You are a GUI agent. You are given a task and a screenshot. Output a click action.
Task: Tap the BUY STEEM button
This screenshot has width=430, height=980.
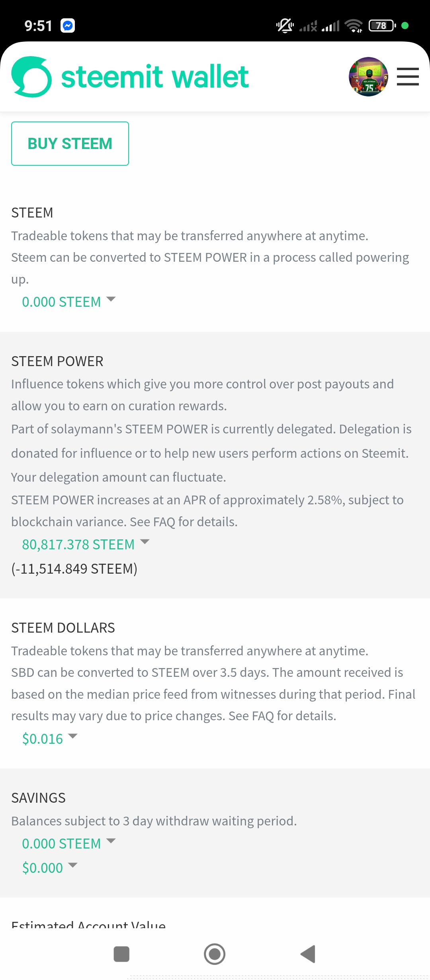(x=70, y=143)
